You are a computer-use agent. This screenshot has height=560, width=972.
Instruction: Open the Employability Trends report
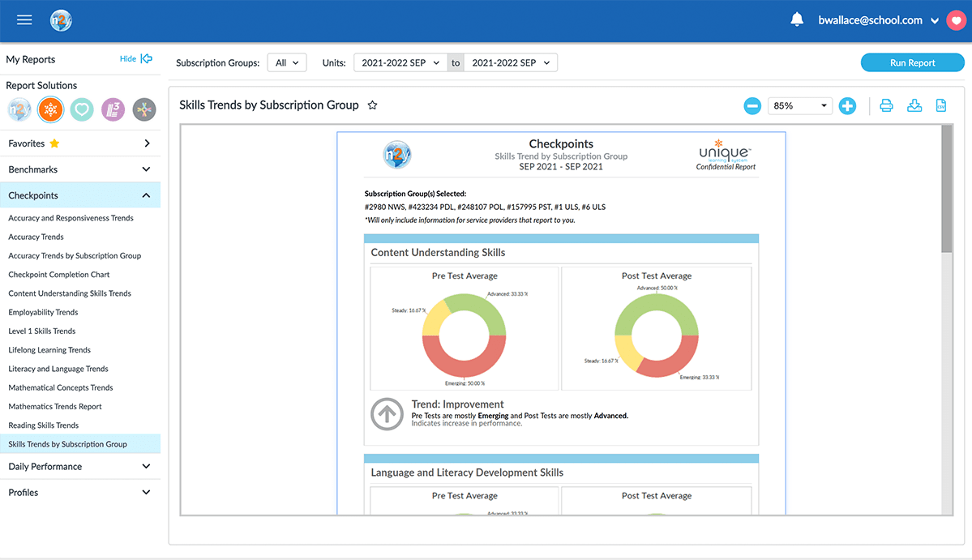click(x=44, y=312)
